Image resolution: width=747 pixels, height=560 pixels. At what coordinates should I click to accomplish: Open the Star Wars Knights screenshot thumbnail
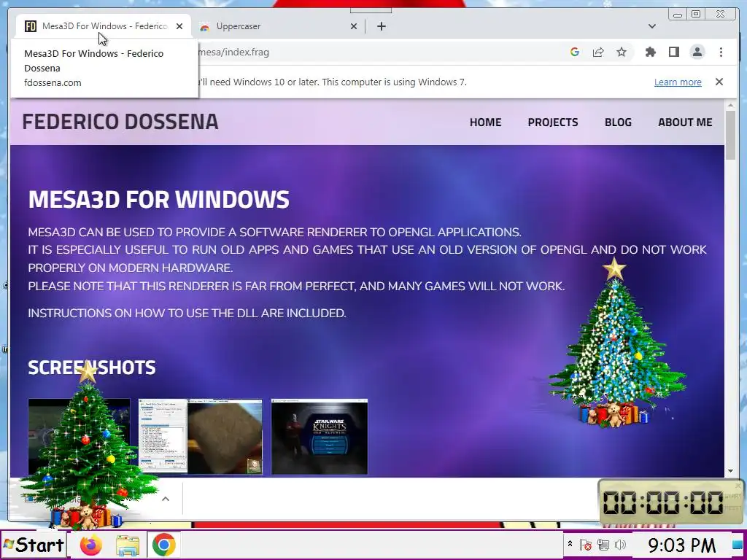pos(320,437)
